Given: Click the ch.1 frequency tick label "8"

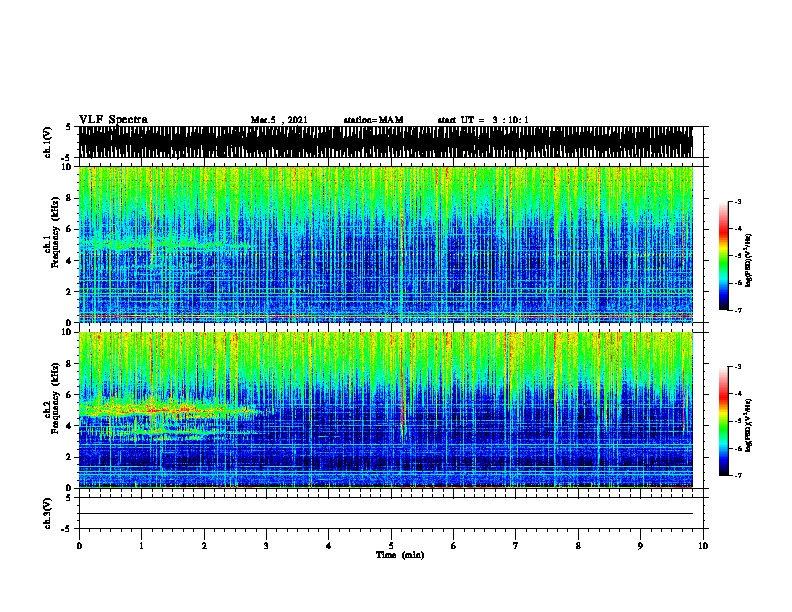Looking at the screenshot, I should point(70,198).
